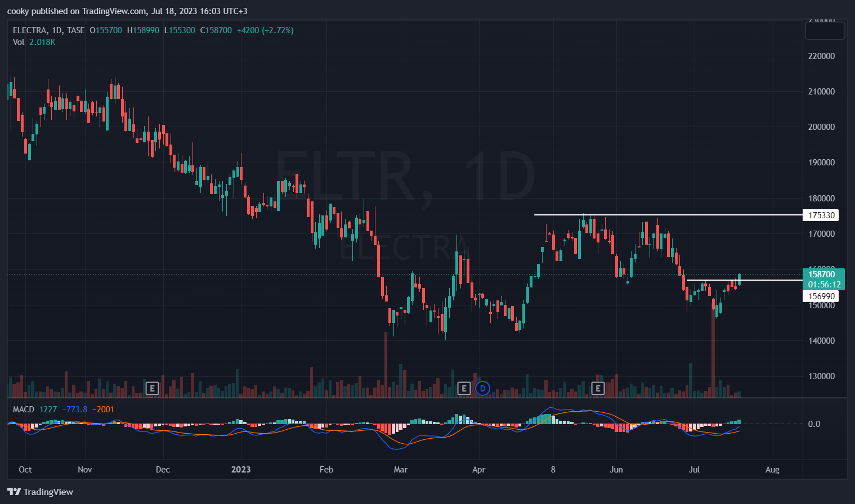Click the MACD signal value −2001
Image resolution: width=855 pixels, height=504 pixels.
pyautogui.click(x=103, y=409)
